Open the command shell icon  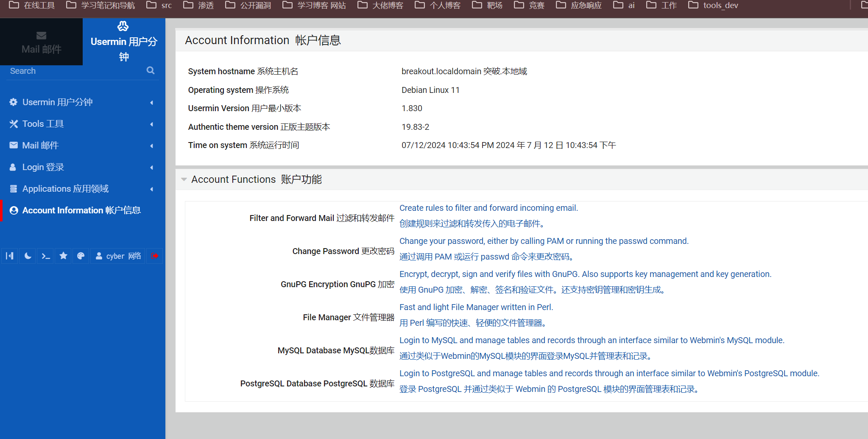point(46,256)
